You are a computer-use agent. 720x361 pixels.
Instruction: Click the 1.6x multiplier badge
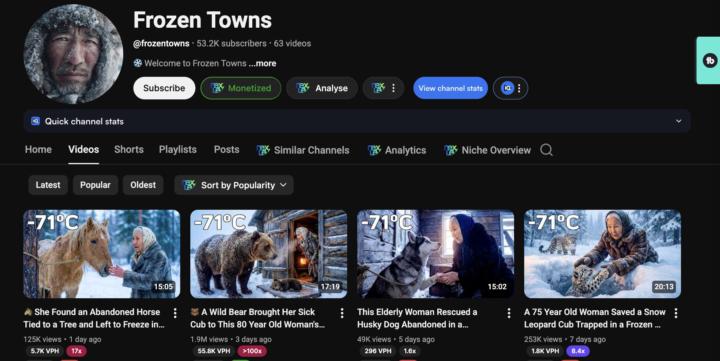pyautogui.click(x=410, y=351)
